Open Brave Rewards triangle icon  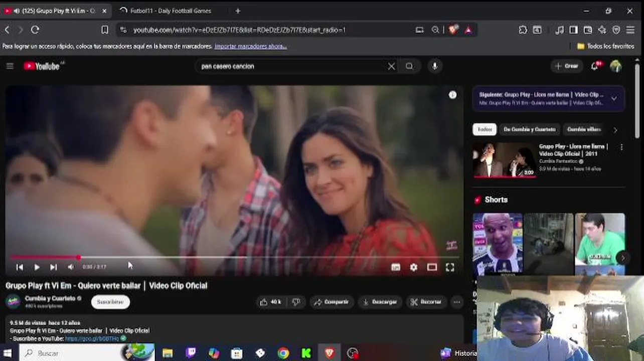coord(468,30)
